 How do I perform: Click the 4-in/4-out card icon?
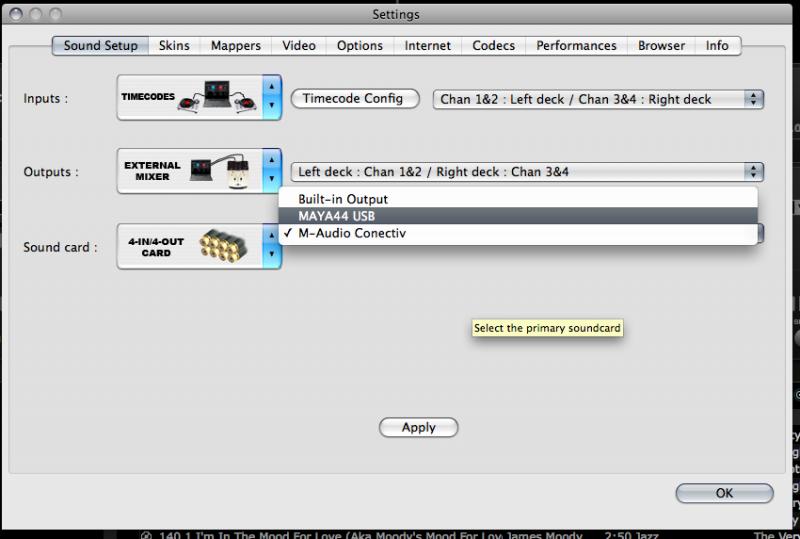point(189,246)
